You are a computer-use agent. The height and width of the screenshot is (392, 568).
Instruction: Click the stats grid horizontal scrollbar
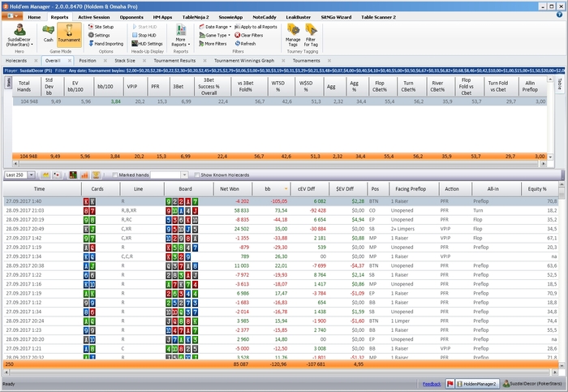278,164
